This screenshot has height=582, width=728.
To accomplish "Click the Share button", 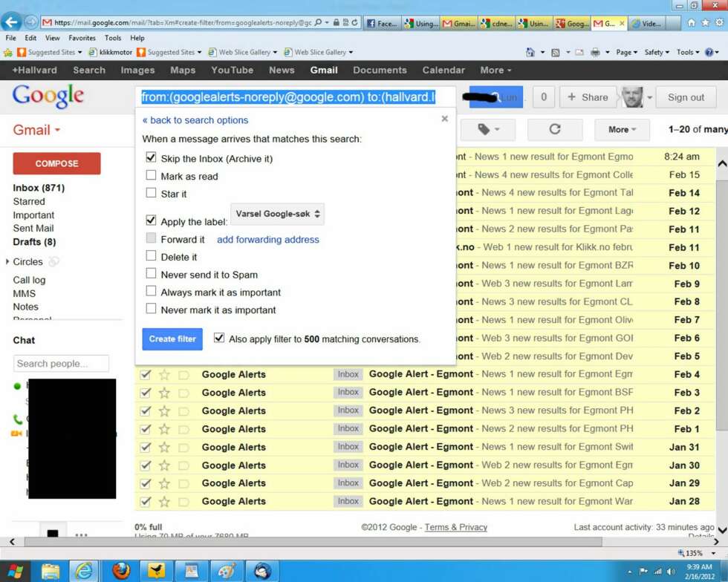I will pyautogui.click(x=588, y=97).
